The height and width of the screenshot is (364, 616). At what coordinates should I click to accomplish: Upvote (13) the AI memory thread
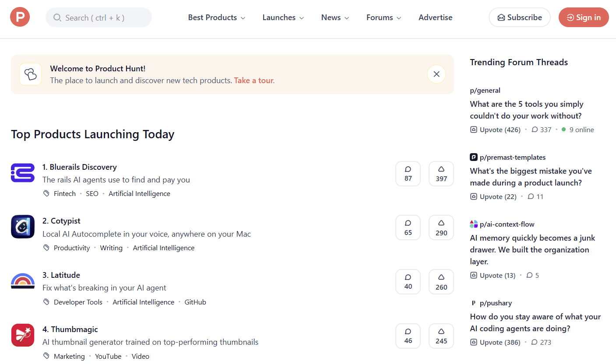click(493, 275)
